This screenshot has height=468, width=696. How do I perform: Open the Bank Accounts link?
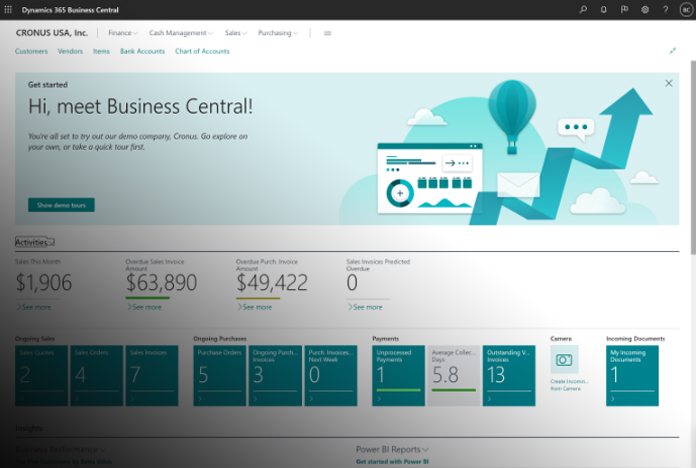tap(142, 51)
